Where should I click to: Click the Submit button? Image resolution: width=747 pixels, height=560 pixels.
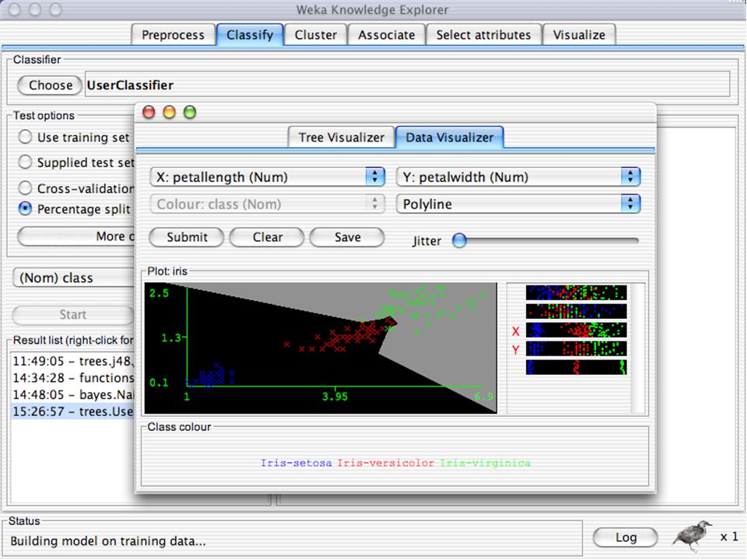tap(187, 237)
